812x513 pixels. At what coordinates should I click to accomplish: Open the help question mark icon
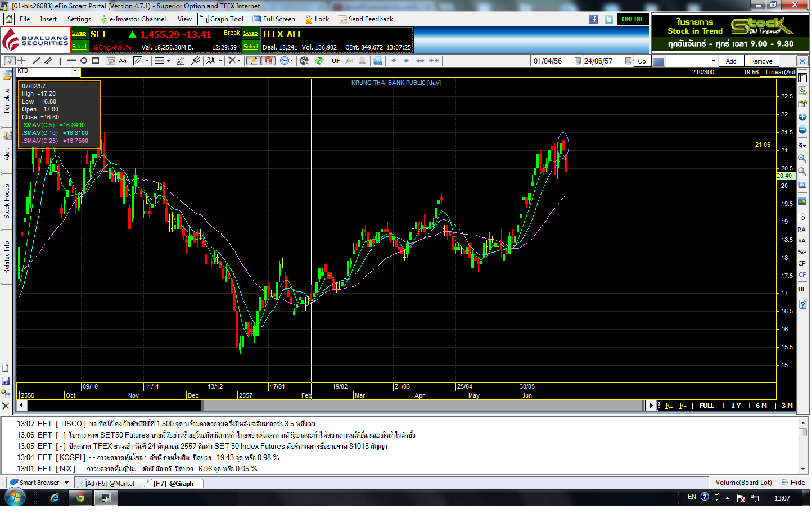point(802,305)
